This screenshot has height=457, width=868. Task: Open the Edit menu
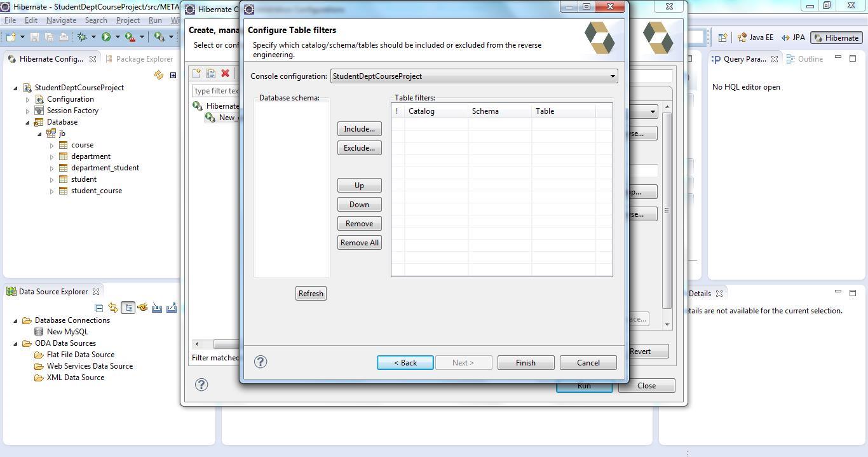point(31,20)
